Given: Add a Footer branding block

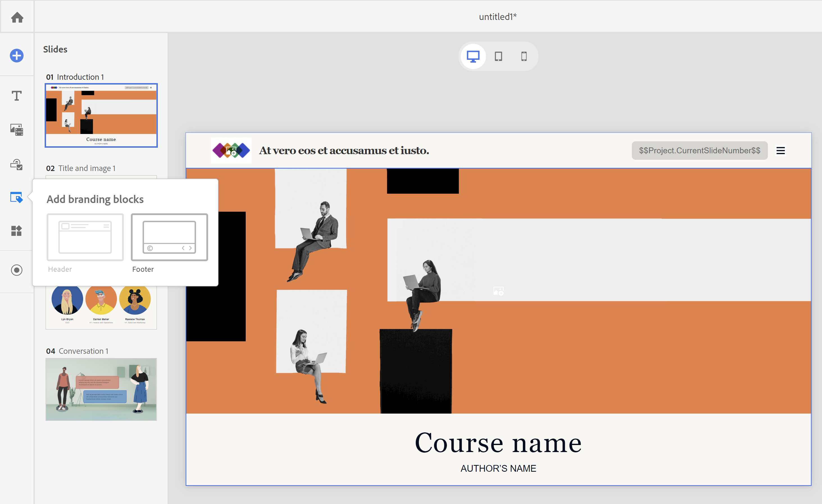Looking at the screenshot, I should click(x=169, y=237).
